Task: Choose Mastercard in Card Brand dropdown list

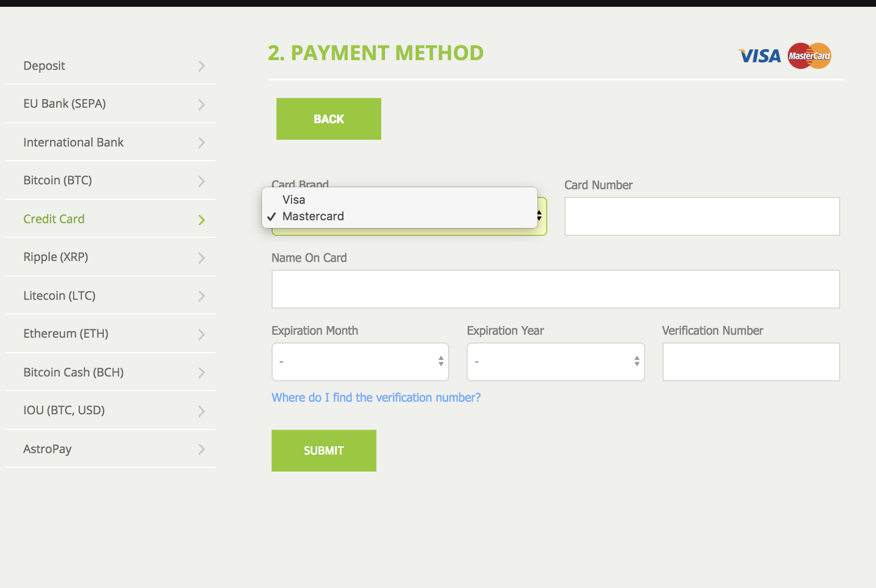Action: (400, 216)
